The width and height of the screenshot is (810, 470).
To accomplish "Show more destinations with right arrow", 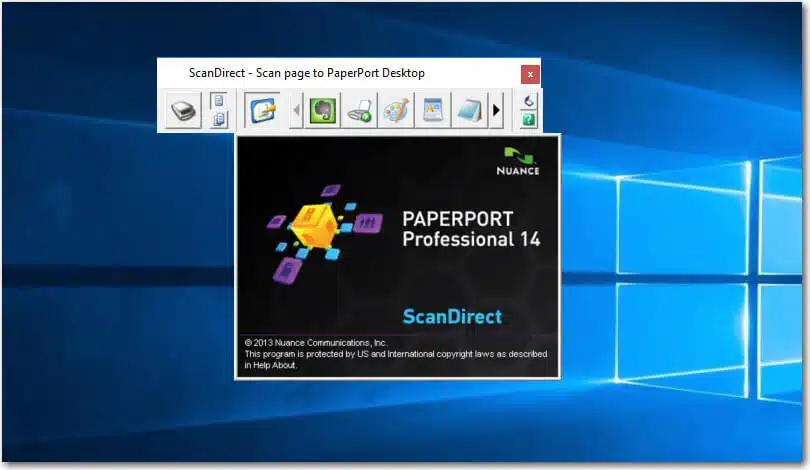I will 496,110.
